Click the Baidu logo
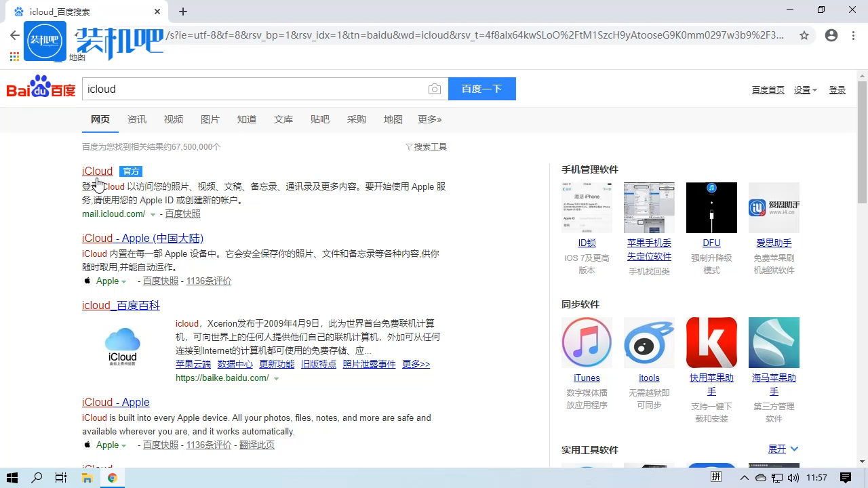 [41, 88]
